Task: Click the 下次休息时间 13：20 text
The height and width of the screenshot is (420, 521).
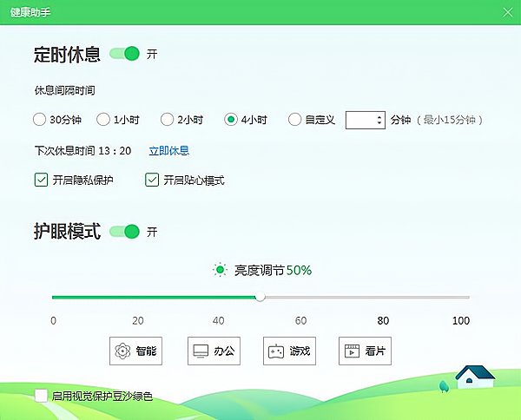Action: pos(82,151)
